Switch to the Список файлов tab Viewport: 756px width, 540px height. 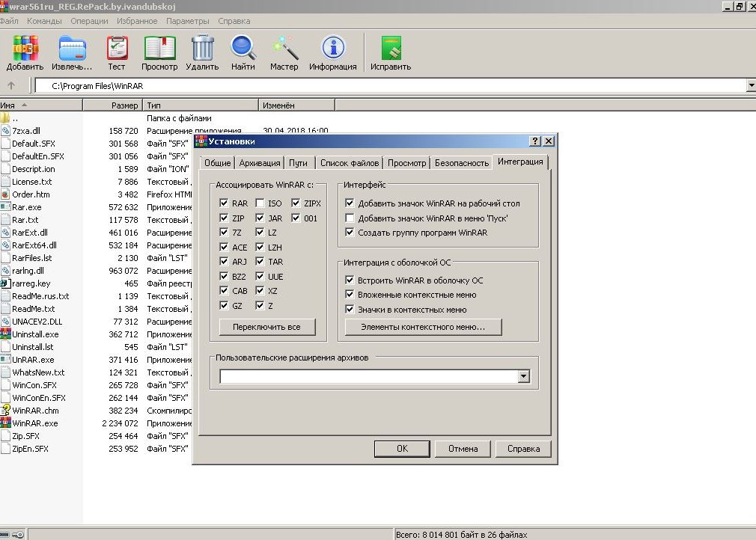click(x=350, y=163)
